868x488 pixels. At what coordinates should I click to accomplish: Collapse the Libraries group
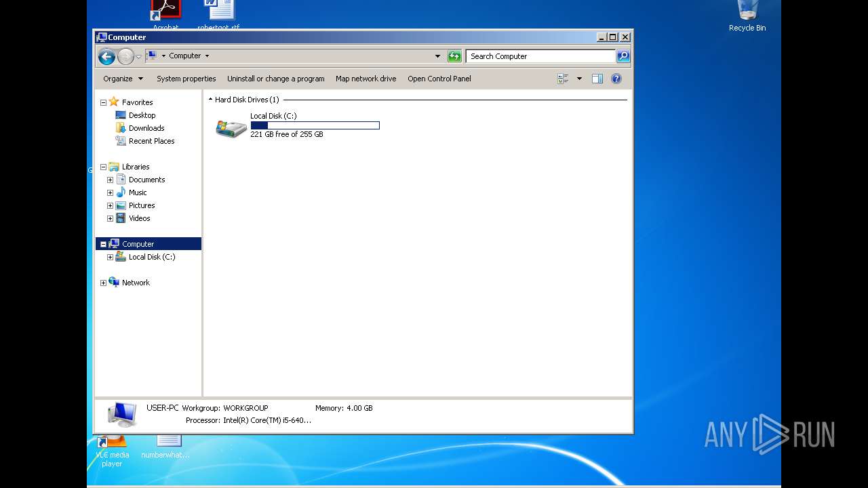point(103,167)
